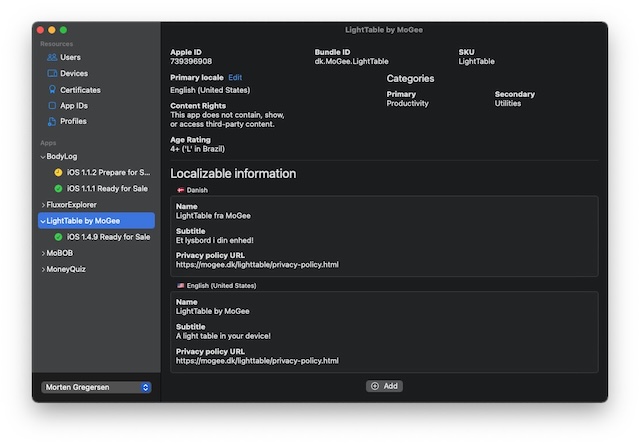Select MoBOB app name

pos(60,253)
